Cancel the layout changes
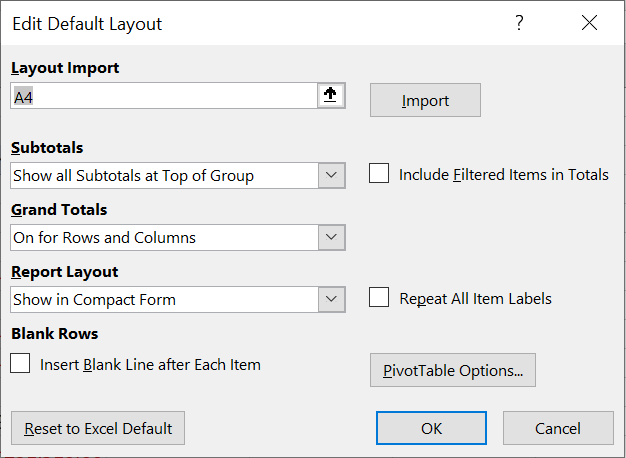Viewport: 626px width, 458px height. click(557, 428)
